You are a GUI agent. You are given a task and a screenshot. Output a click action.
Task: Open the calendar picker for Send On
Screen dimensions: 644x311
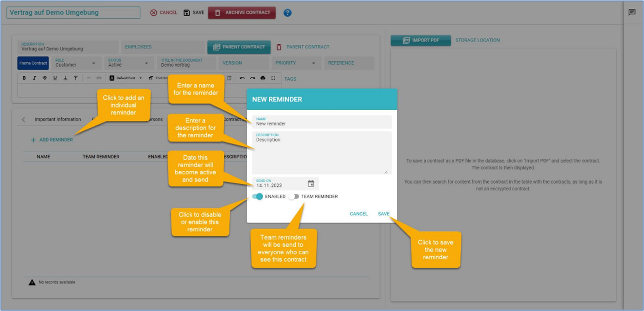(x=311, y=184)
